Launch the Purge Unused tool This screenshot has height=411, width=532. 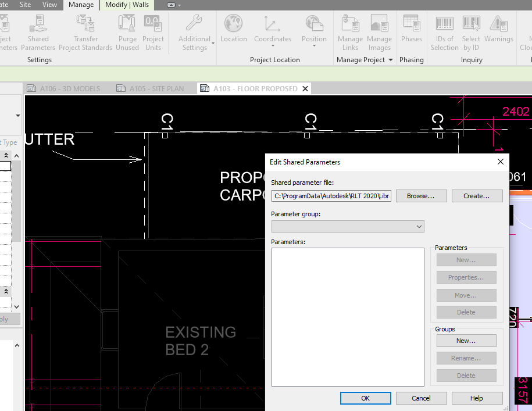coord(127,32)
